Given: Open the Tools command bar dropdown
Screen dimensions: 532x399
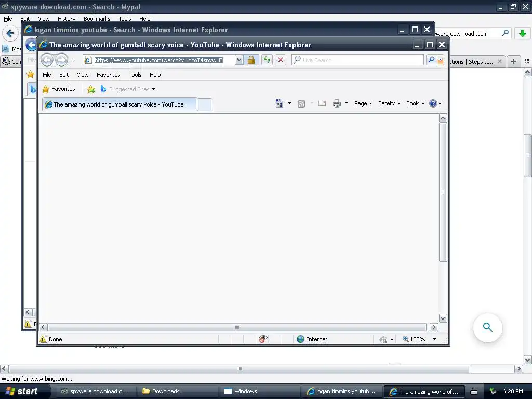Looking at the screenshot, I should click(x=415, y=103).
